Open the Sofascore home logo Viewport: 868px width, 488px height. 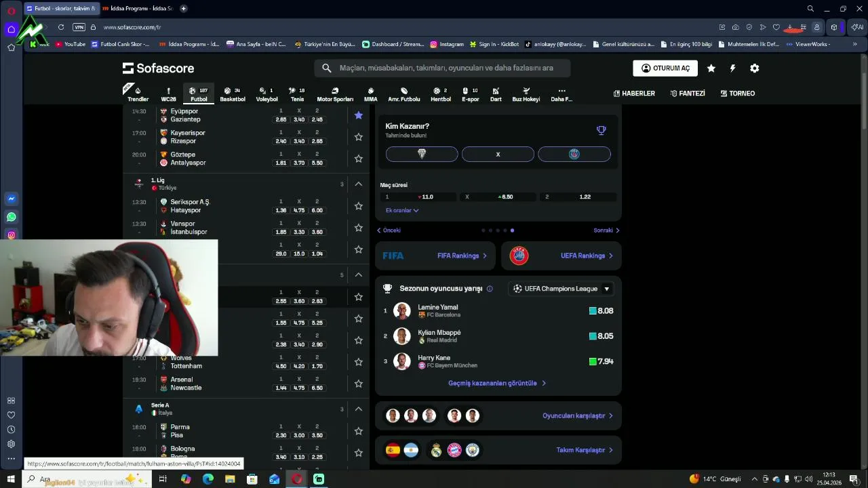(158, 68)
